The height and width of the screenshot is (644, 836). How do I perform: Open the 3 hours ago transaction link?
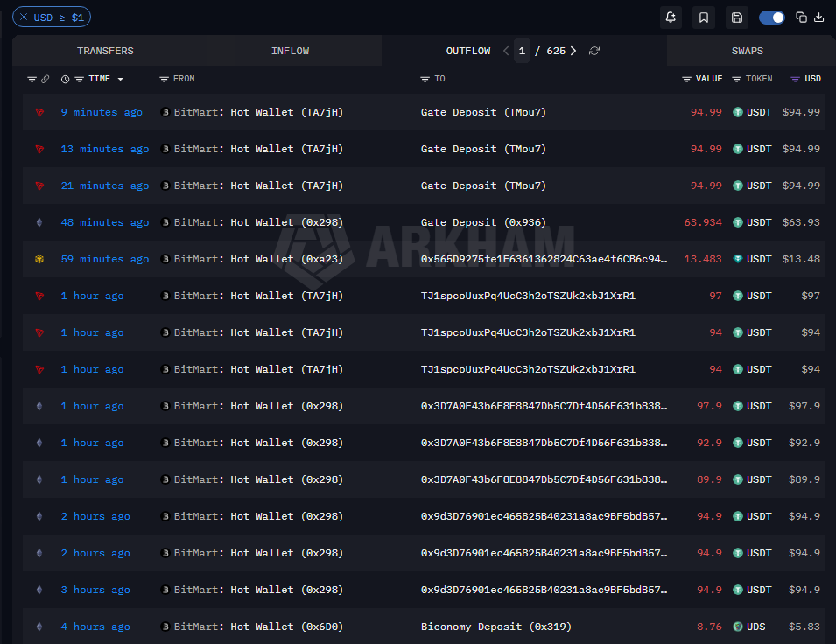coord(95,590)
